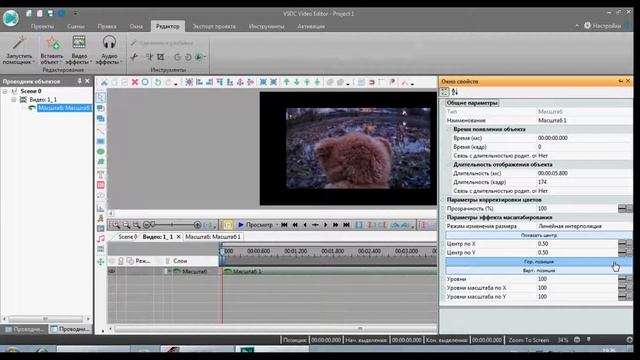The height and width of the screenshot is (360, 640).
Task: Click the categorized view icon in Окно свойств
Action: click(444, 92)
